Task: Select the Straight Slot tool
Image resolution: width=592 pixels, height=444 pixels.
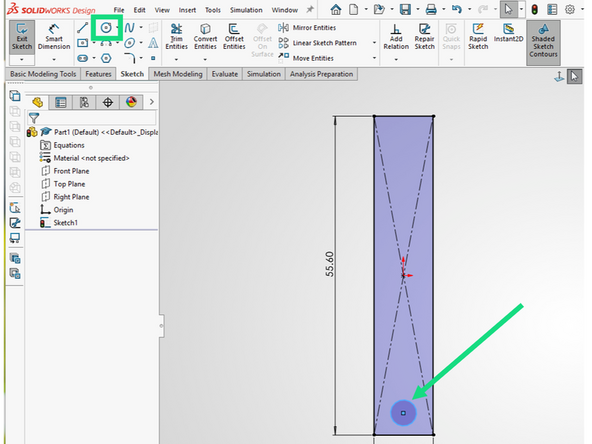Action: pyautogui.click(x=82, y=58)
